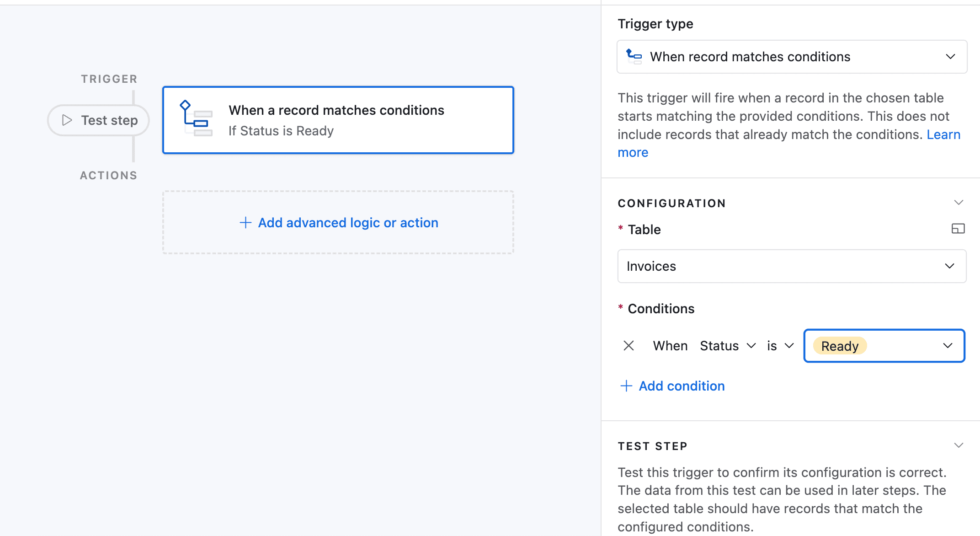980x536 pixels.
Task: Open the Status field dropdown
Action: click(727, 346)
